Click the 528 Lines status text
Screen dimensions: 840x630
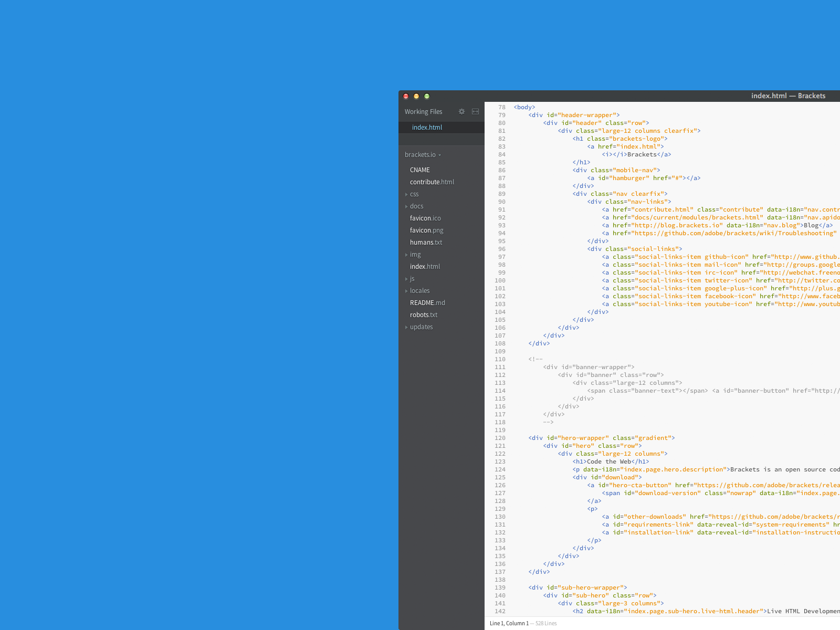point(546,624)
